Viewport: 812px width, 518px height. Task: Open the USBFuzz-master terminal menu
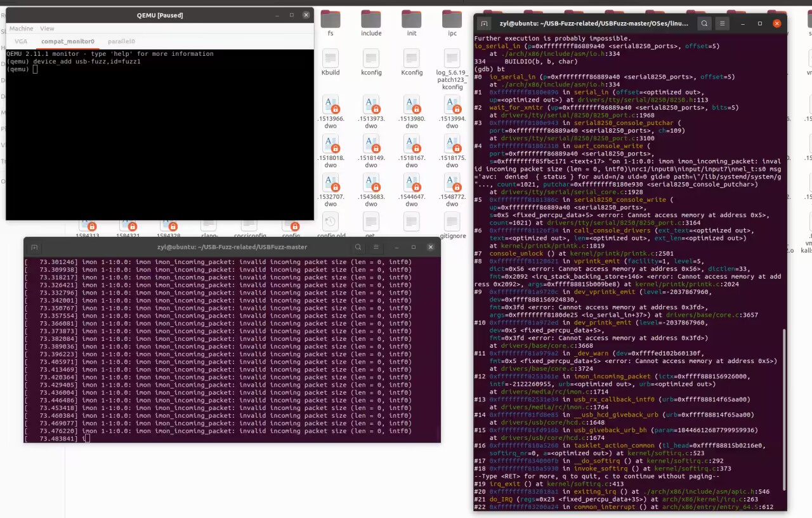[x=376, y=247]
